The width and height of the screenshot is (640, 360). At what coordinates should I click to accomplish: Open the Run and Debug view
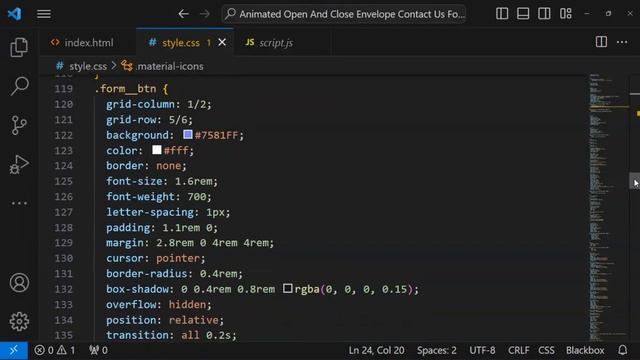click(x=19, y=164)
